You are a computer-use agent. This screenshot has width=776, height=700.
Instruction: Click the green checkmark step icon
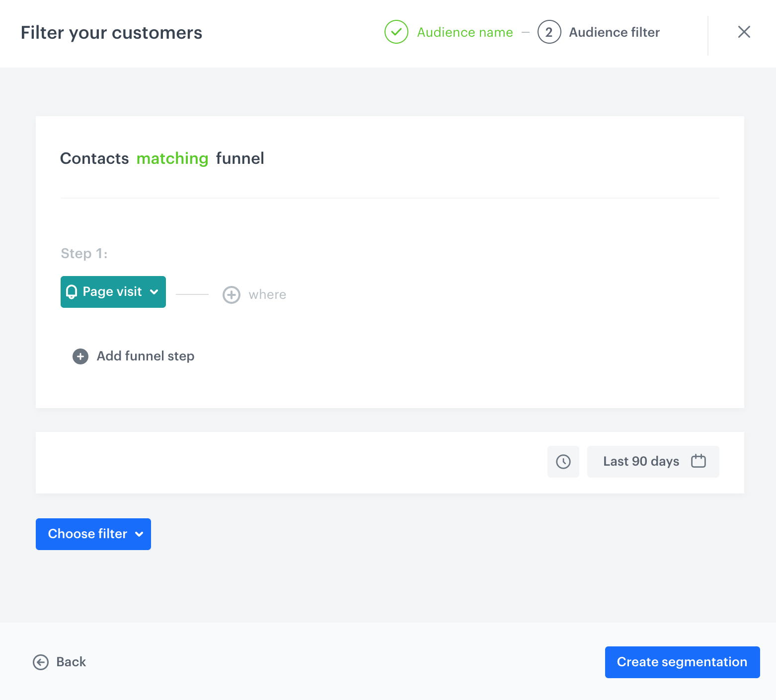coord(396,32)
